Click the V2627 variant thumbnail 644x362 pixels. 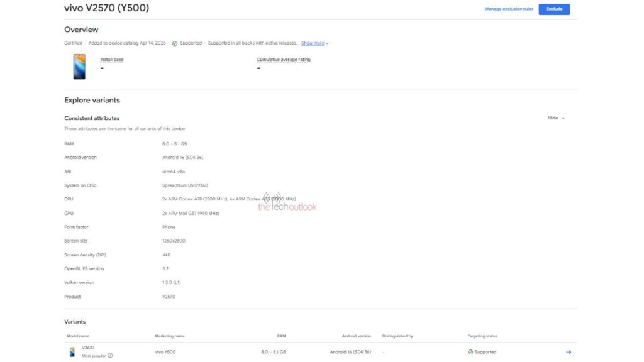(x=72, y=352)
